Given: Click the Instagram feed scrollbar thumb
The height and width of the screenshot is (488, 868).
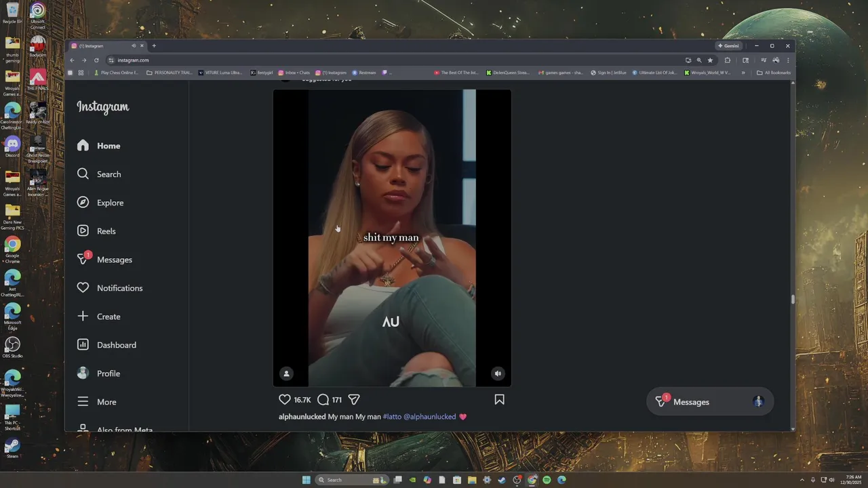Looking at the screenshot, I should (x=792, y=299).
